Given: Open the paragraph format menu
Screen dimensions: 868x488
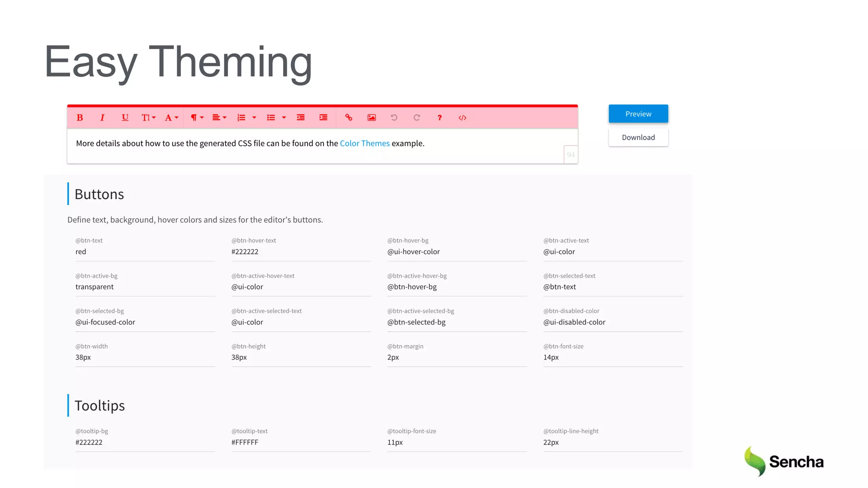Looking at the screenshot, I should tap(197, 118).
